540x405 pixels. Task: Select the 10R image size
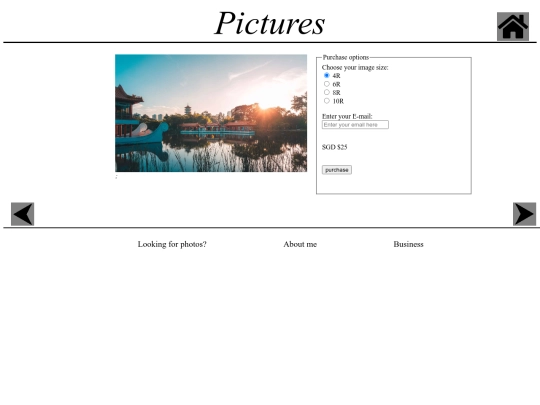point(326,101)
